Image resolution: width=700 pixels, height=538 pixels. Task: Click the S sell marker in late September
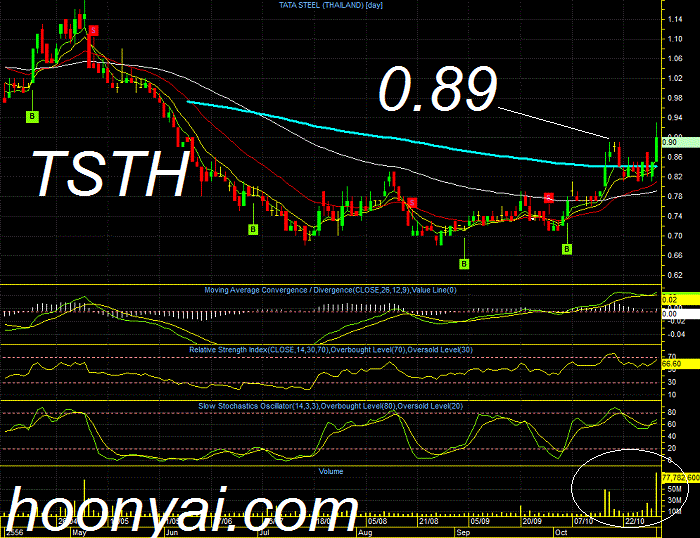(549, 198)
